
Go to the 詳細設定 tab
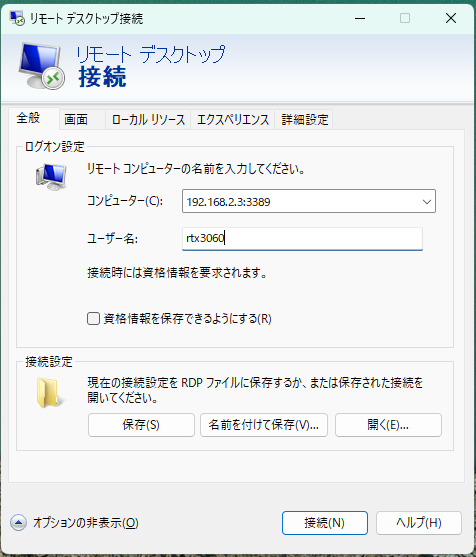click(304, 119)
